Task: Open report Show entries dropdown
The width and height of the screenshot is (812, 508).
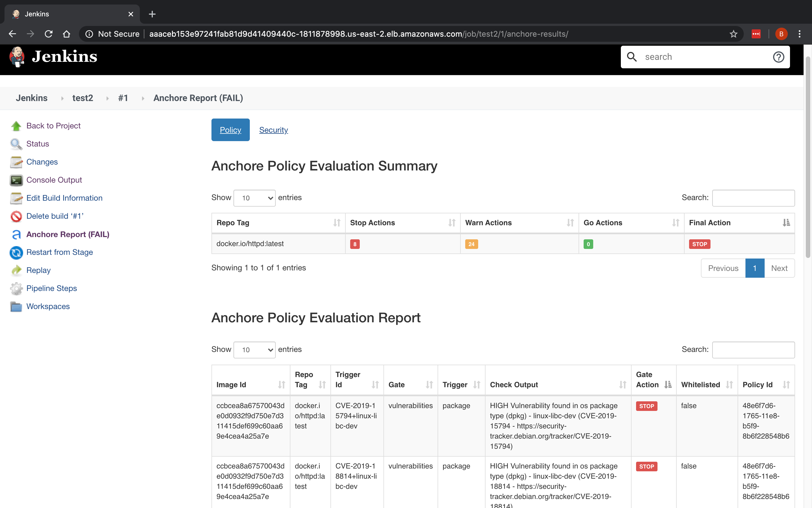Action: coord(254,350)
